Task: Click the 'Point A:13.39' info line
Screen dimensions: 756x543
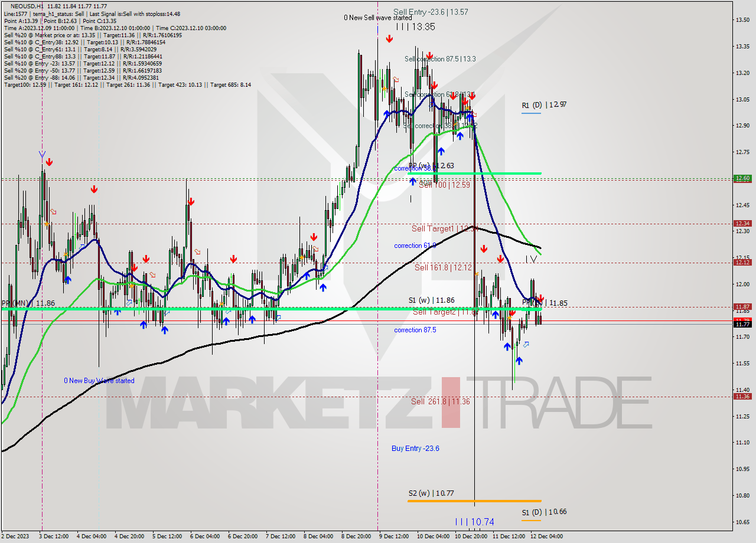Action: click(x=21, y=21)
